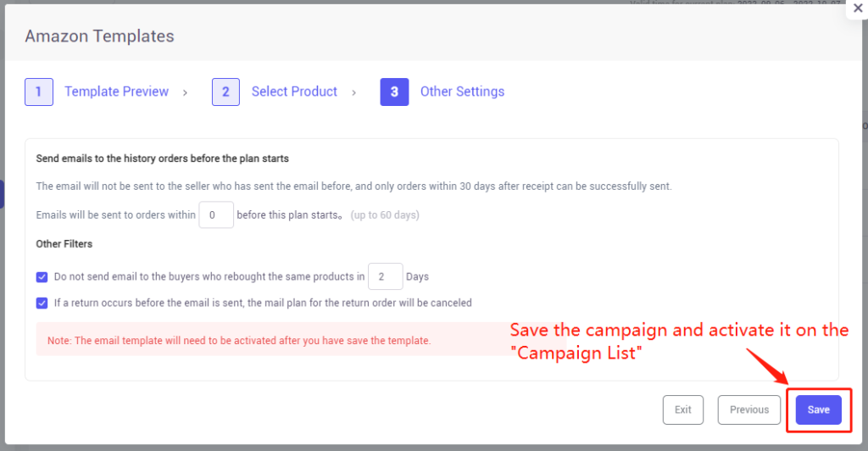Uncheck the rebought products filter checkbox
Screen dimensions: 868x451
coord(42,276)
